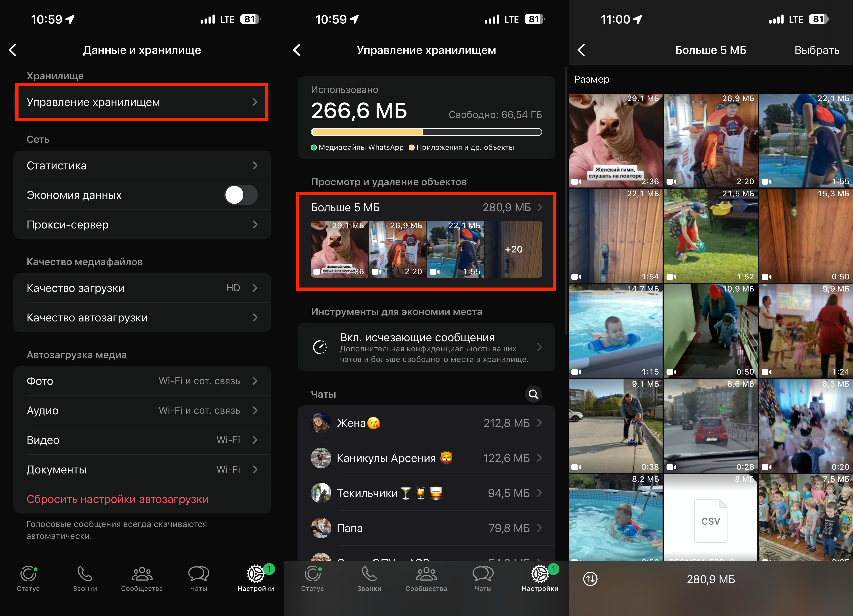Tap back arrow on Управление хранилищем screen
Screen dimensions: 853x616
298,50
